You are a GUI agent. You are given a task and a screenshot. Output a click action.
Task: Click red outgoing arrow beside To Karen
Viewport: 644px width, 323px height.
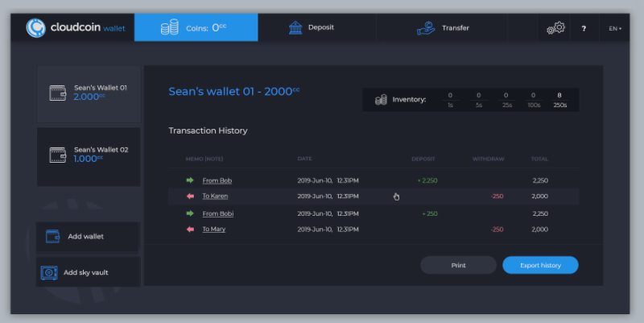coord(190,196)
